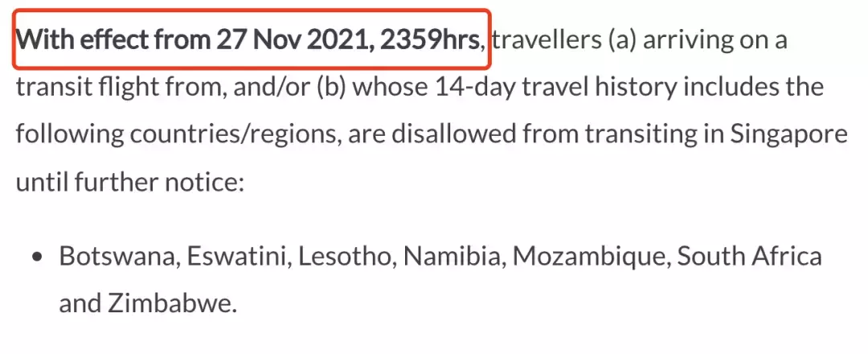Screen dimensions: 868x354
Task: Click the word "travellers" in first line
Action: pyautogui.click(x=547, y=39)
